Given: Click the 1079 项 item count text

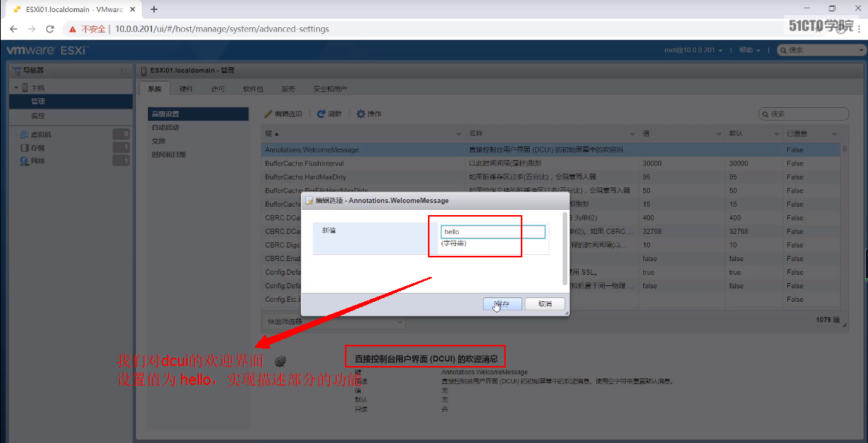Looking at the screenshot, I should 828,320.
